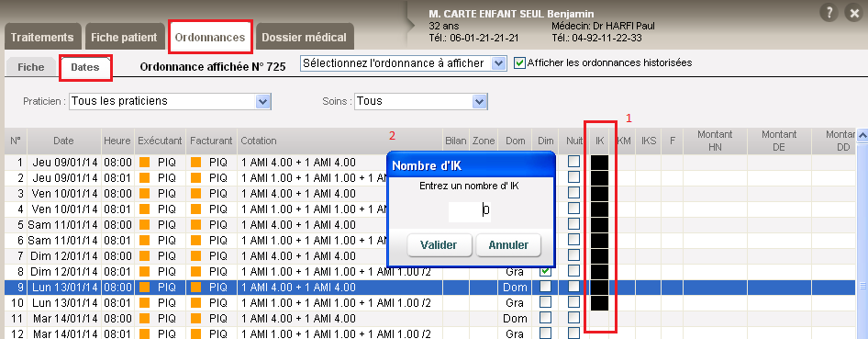The image size is (868, 339).
Task: Expand the Soins dropdown
Action: tap(421, 101)
